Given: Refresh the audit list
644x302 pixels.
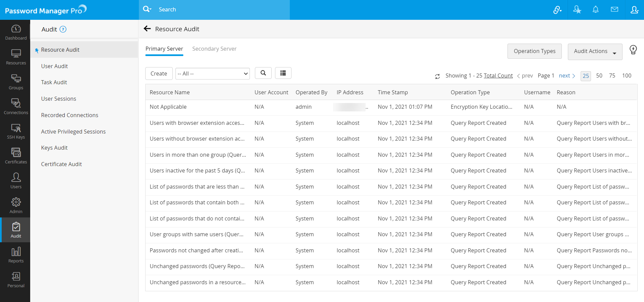Looking at the screenshot, I should (x=437, y=76).
